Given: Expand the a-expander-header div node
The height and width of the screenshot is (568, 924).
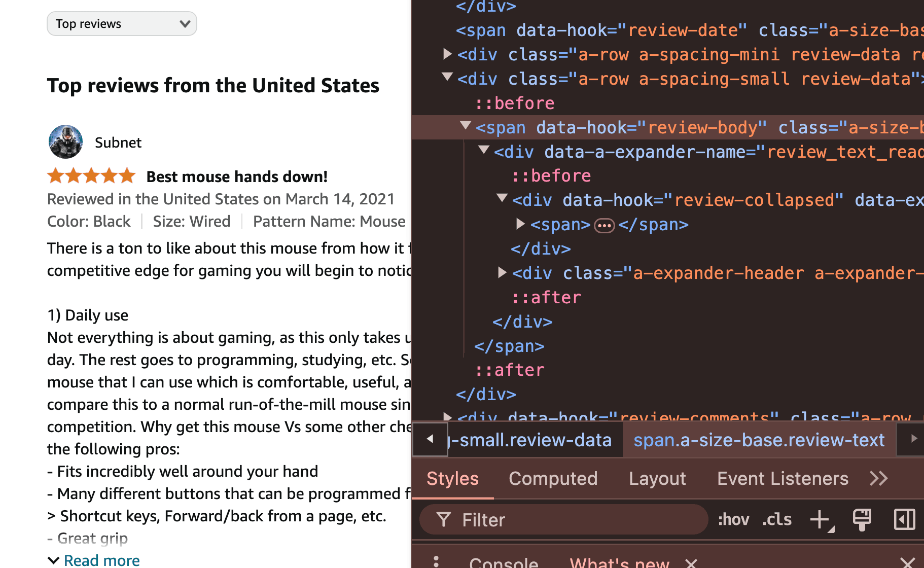Looking at the screenshot, I should coord(502,273).
